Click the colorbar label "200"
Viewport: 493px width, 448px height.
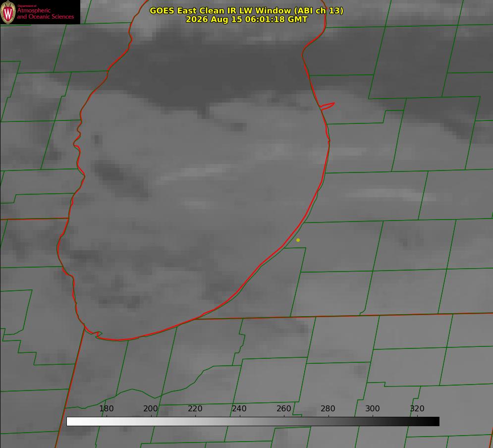[151, 408]
